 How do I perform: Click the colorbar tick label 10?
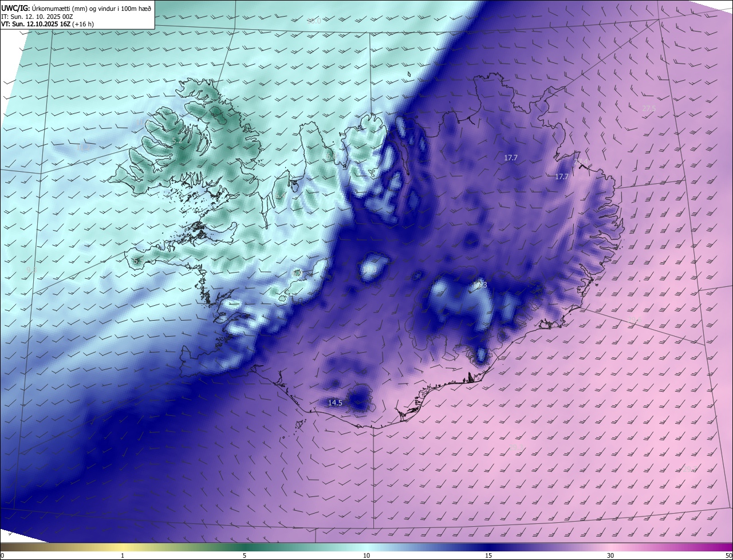[366, 555]
